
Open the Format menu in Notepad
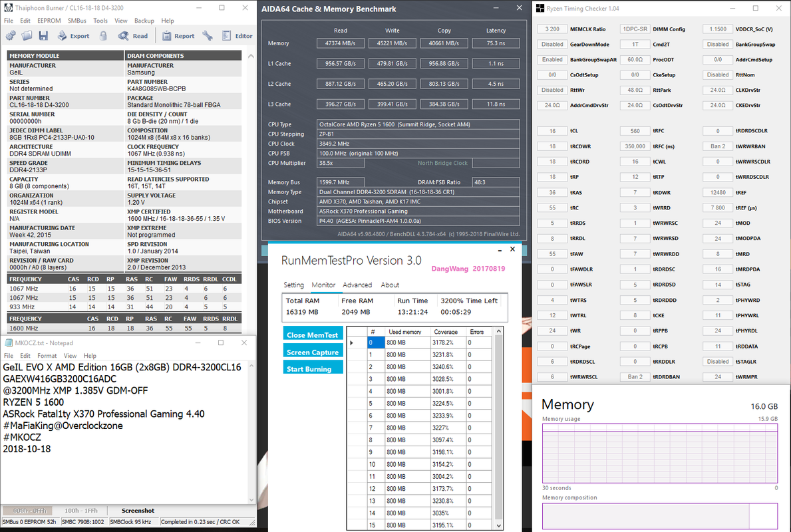[x=47, y=356]
